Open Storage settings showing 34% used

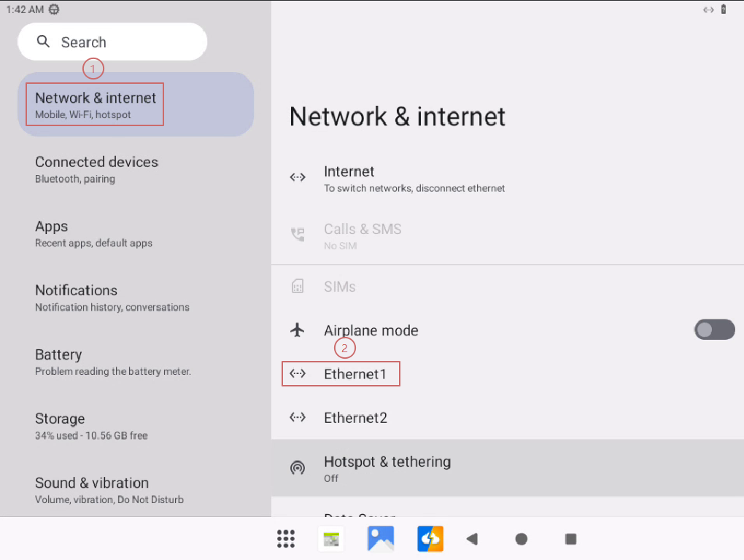pos(91,426)
